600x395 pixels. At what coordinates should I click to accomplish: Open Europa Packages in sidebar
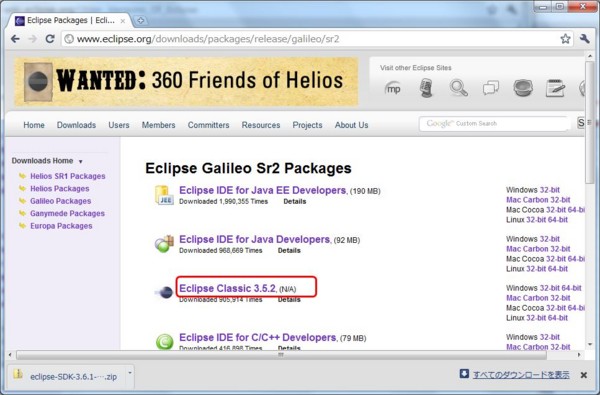[x=61, y=226]
